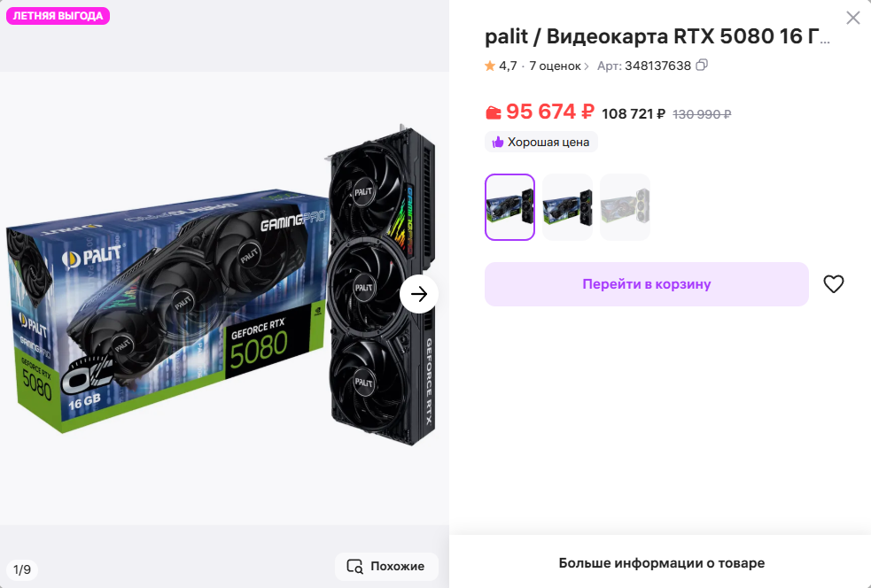
Task: Select the faded white card variant thumbnail
Action: (625, 207)
